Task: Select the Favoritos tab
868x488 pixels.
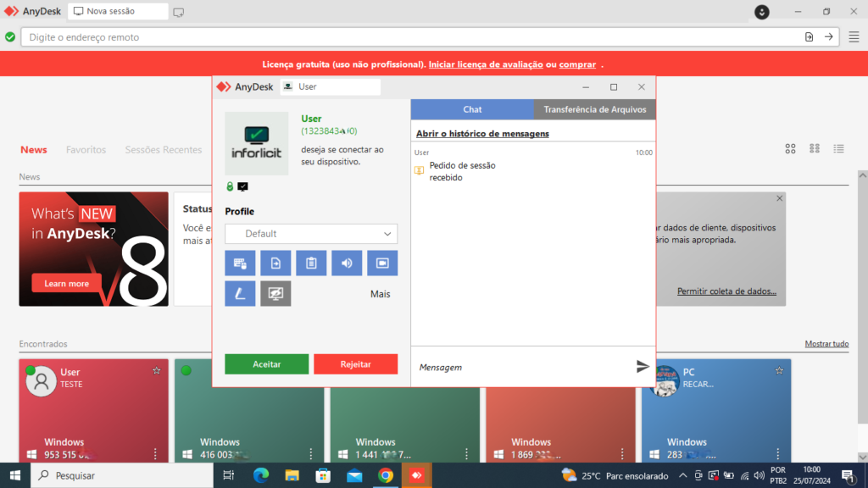Action: click(86, 149)
